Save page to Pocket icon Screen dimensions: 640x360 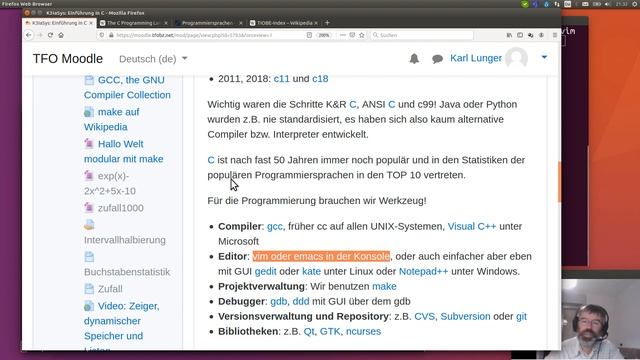(x=352, y=35)
